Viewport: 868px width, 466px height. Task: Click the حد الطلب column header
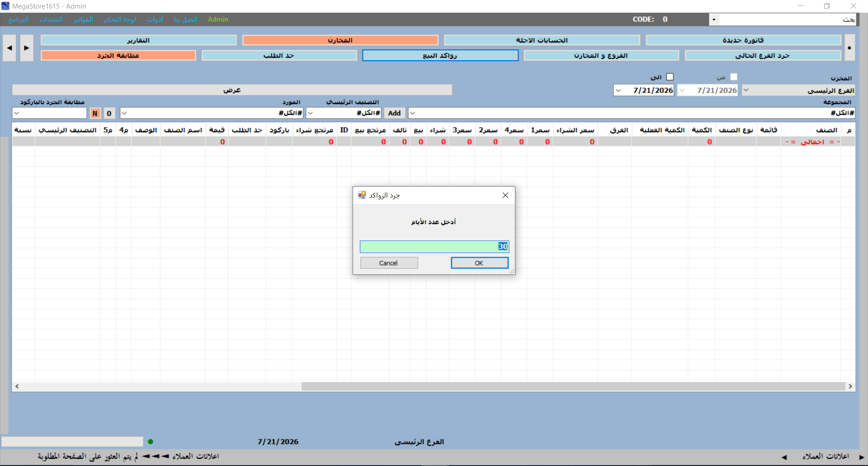click(x=247, y=130)
